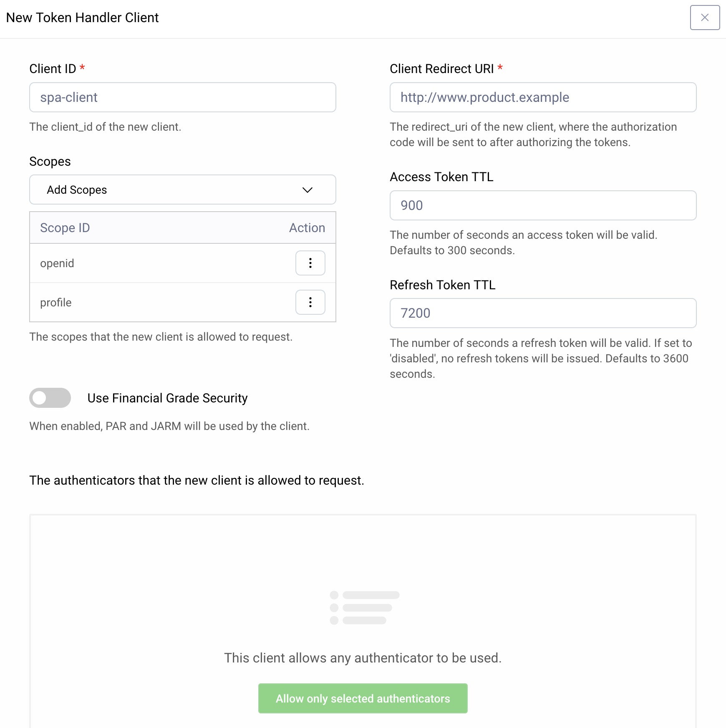
Task: Click the Action column header
Action: (x=307, y=228)
